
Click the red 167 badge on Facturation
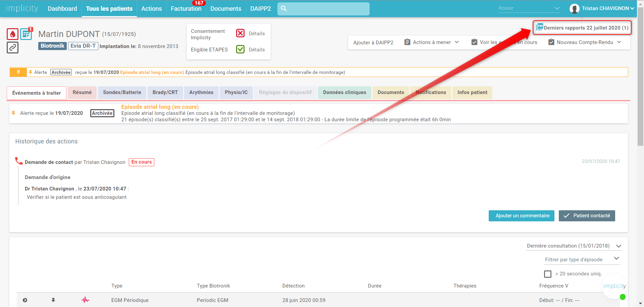199,3
